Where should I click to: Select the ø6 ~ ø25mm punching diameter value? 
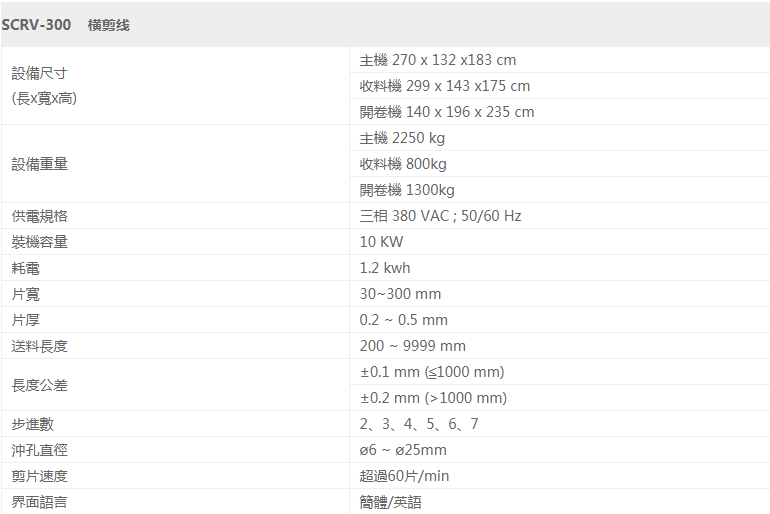403,450
